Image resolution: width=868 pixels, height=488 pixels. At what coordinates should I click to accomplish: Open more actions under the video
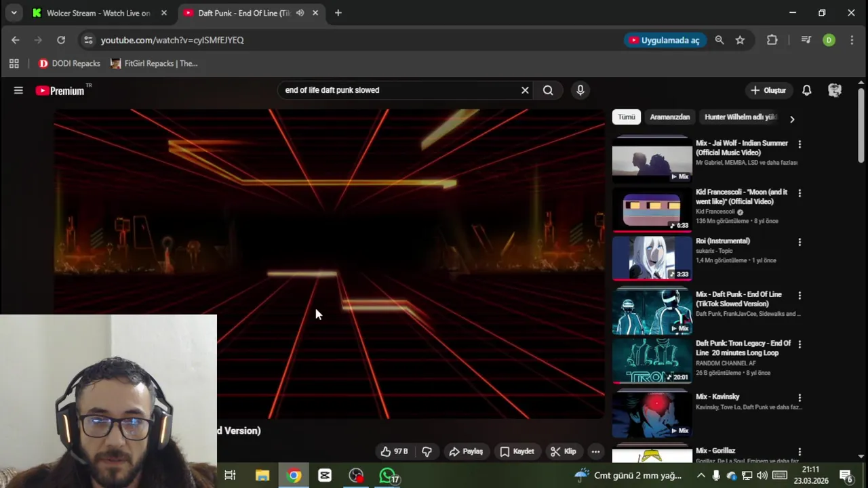pos(595,451)
